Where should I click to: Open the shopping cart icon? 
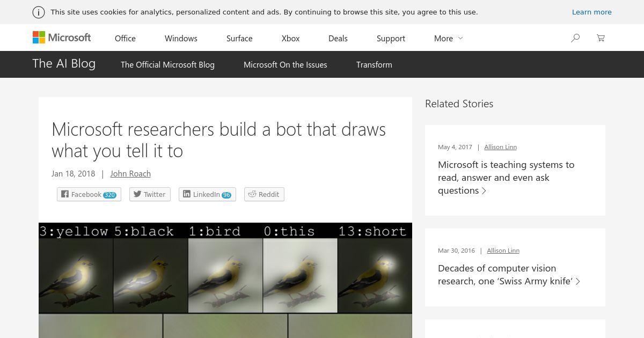point(601,38)
